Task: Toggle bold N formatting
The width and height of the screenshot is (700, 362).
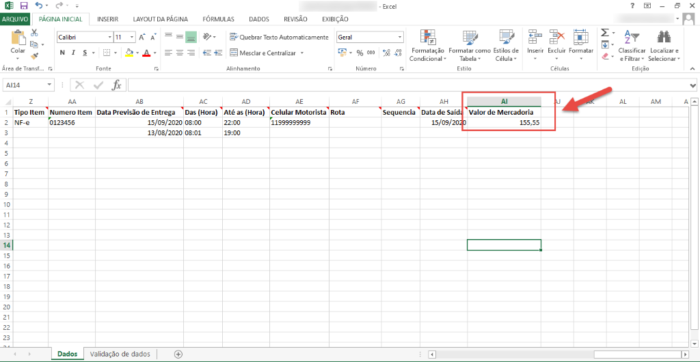Action: click(x=62, y=53)
